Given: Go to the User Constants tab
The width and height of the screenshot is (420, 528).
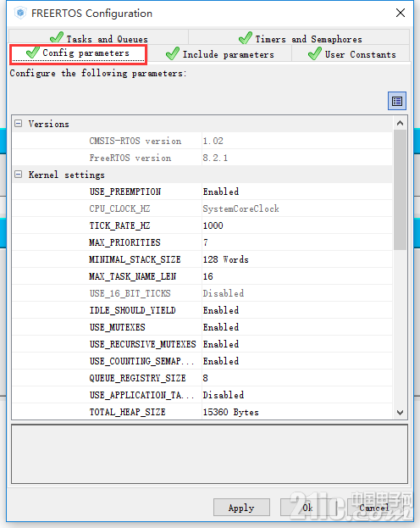Looking at the screenshot, I should 351,54.
